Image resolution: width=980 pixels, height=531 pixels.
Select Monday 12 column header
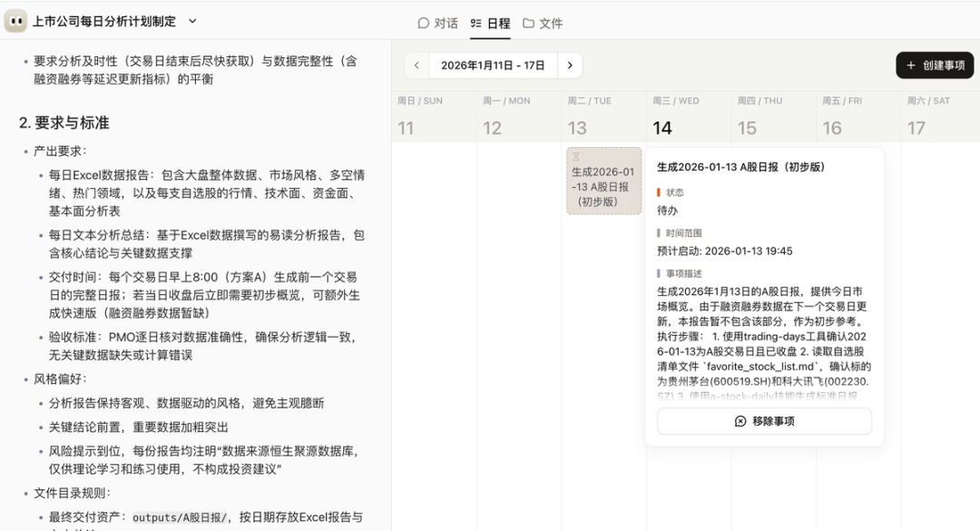coord(519,117)
